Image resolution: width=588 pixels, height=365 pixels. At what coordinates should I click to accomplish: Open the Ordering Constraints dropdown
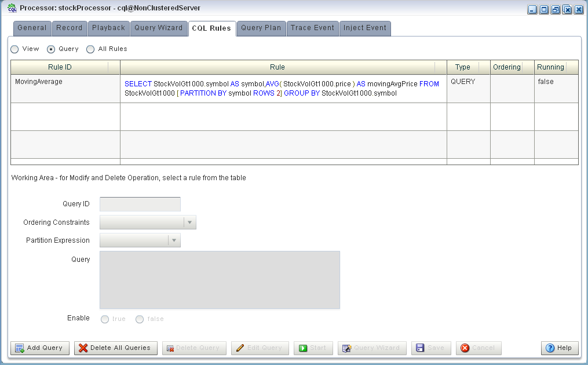pos(191,222)
